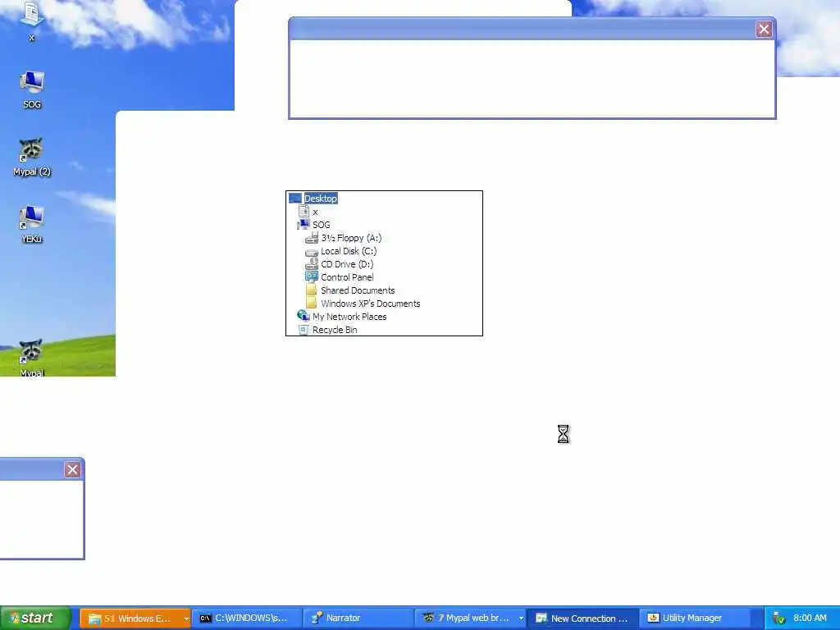Click the Recycle Bin icon in the tree
Viewport: 840px width, 630px height.
[x=304, y=330]
